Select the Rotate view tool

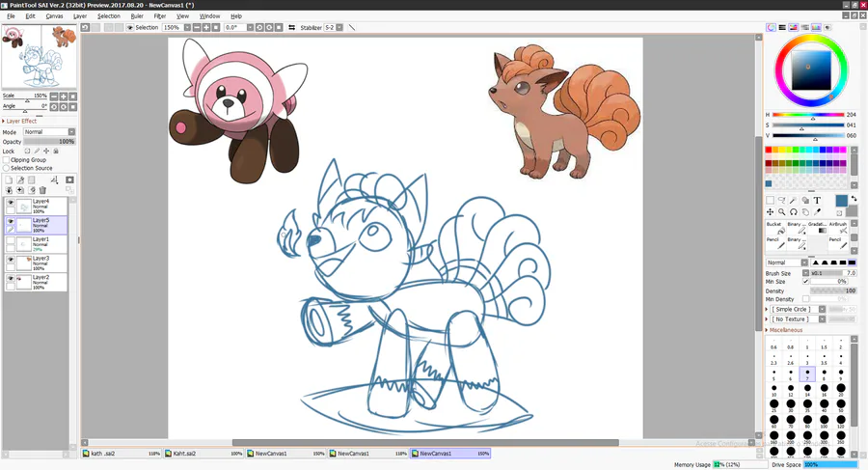[x=794, y=211]
